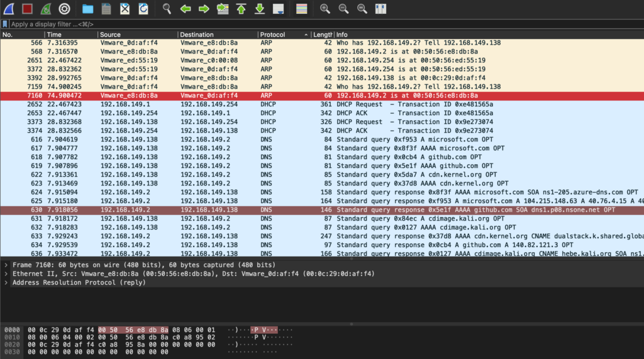The width and height of the screenshot is (644, 359).
Task: Sort by the Protocol column header
Action: tap(284, 35)
